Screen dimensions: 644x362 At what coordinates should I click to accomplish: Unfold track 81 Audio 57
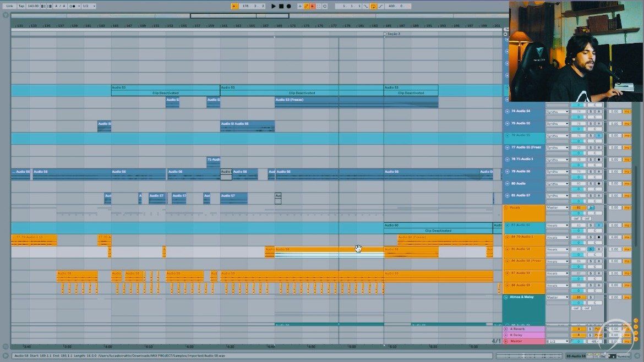coord(507,195)
